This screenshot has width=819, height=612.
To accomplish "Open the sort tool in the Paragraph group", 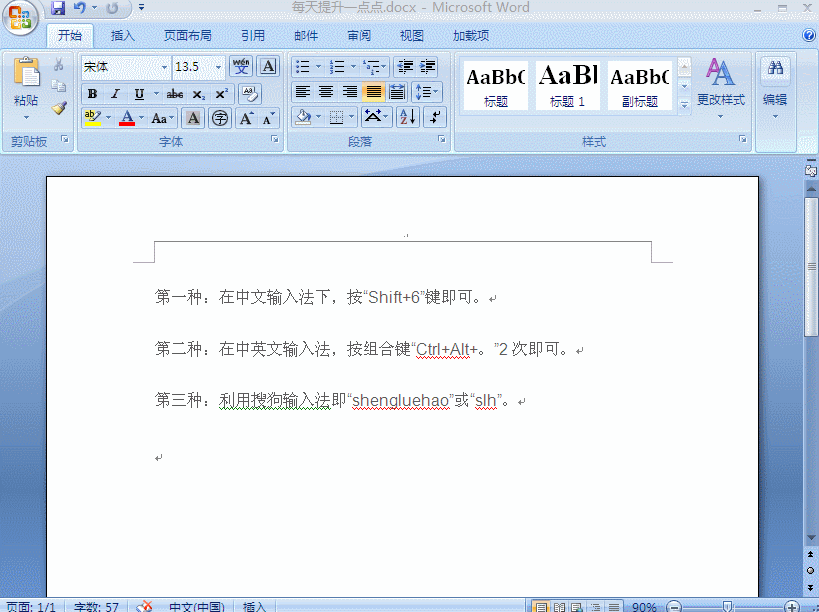I will pos(408,116).
